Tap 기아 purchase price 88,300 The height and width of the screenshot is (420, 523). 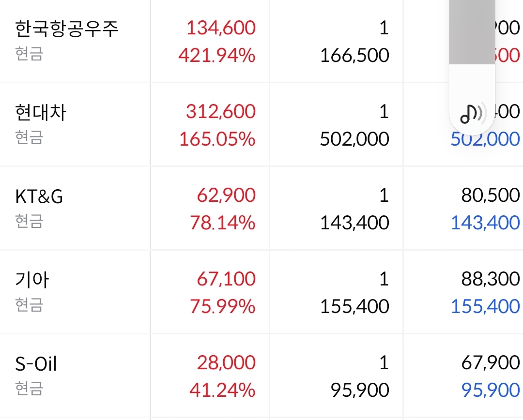pyautogui.click(x=490, y=279)
